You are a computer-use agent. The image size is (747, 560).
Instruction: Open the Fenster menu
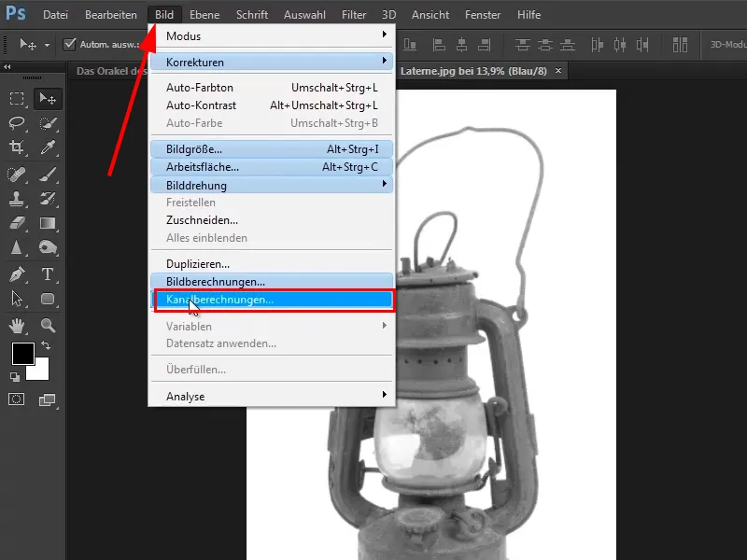[483, 15]
